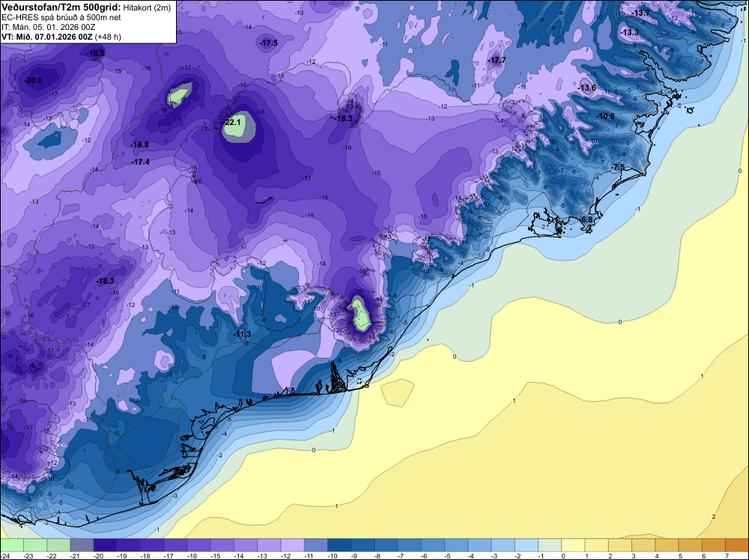Click the valid time 'VT: Mið. 07.01.2026 00Z (+48 h)'
The height and width of the screenshot is (560, 749).
61,37
